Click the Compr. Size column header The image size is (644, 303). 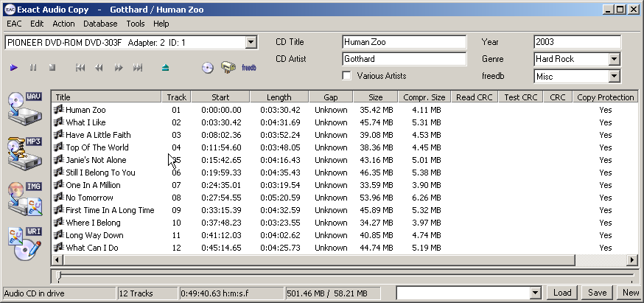tap(424, 97)
